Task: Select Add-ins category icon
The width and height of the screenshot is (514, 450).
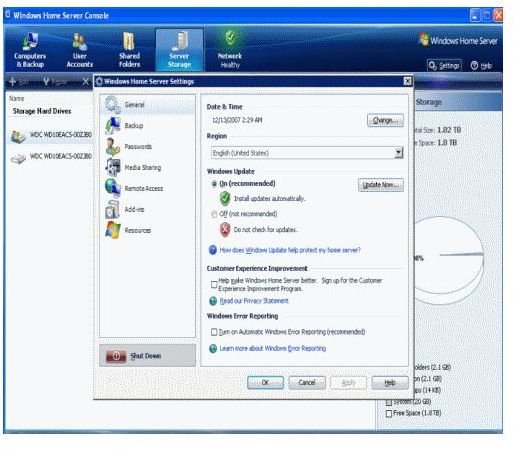Action: pos(112,209)
